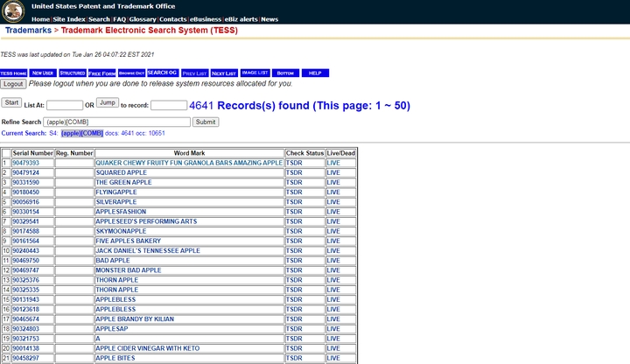Open the Browse Dict toolbar button
The image size is (630, 364).
(x=131, y=73)
